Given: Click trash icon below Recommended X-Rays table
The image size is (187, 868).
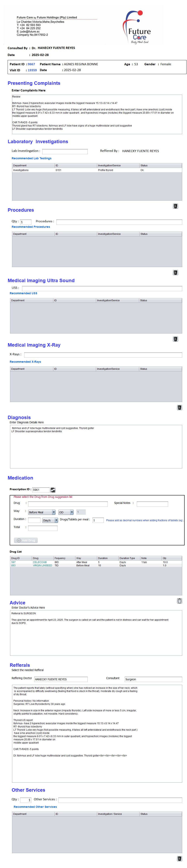Looking at the screenshot, I should (x=179, y=407).
